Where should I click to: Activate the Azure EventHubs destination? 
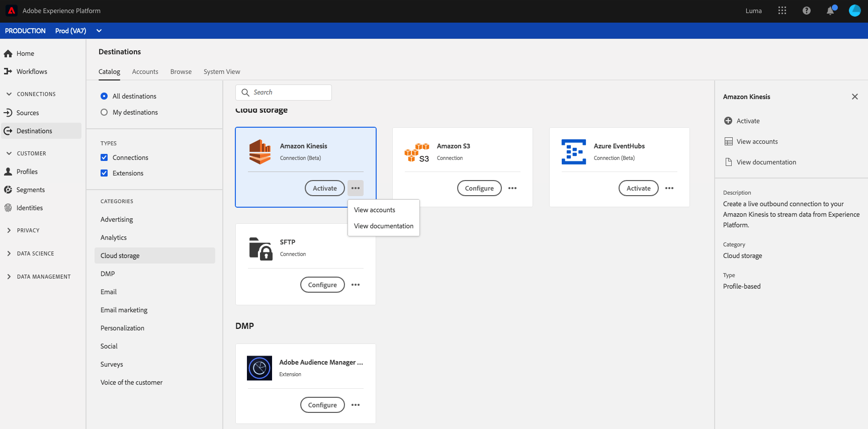pyautogui.click(x=639, y=188)
